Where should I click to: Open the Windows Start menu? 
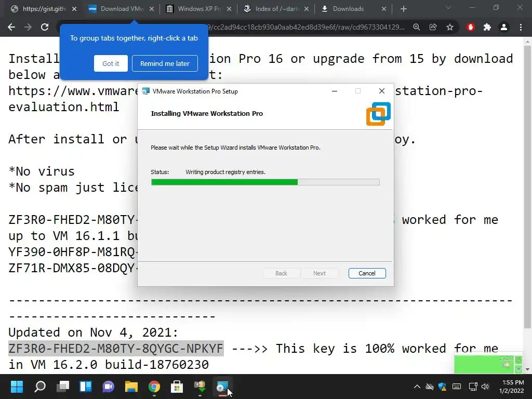(17, 387)
